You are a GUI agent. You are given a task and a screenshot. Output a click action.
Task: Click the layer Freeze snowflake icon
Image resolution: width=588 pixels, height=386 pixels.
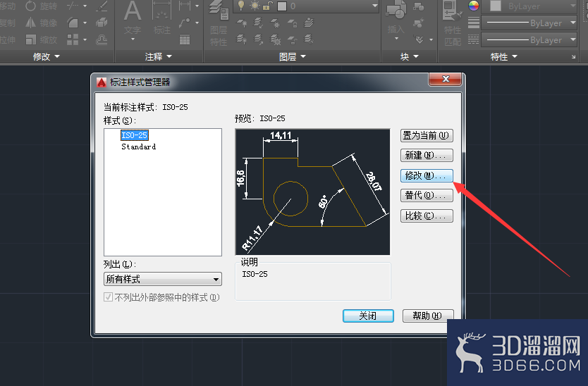[275, 23]
